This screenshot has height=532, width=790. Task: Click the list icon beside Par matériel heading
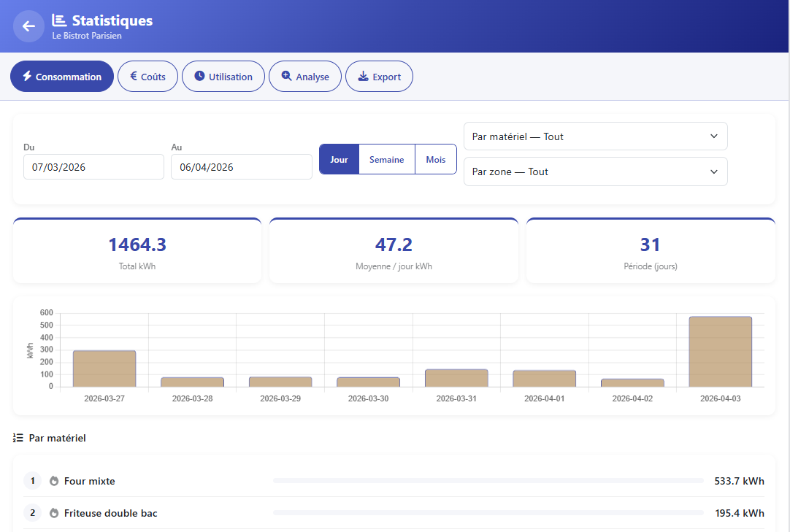pyautogui.click(x=18, y=438)
